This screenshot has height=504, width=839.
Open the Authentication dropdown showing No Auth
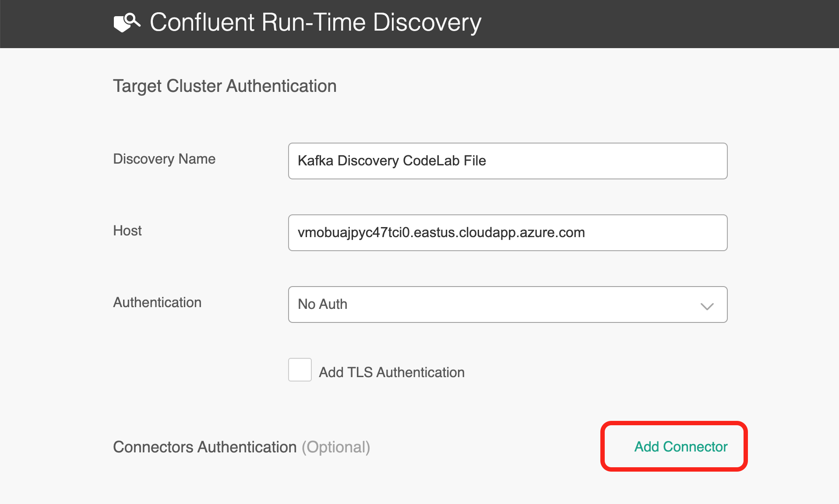tap(508, 304)
